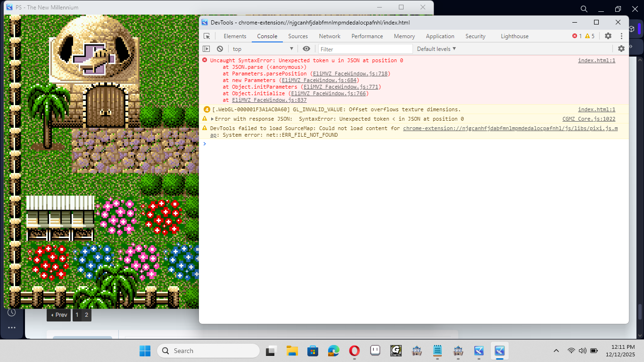Screen dimensions: 644x362
Task: Open the Network tab
Action: tap(330, 36)
